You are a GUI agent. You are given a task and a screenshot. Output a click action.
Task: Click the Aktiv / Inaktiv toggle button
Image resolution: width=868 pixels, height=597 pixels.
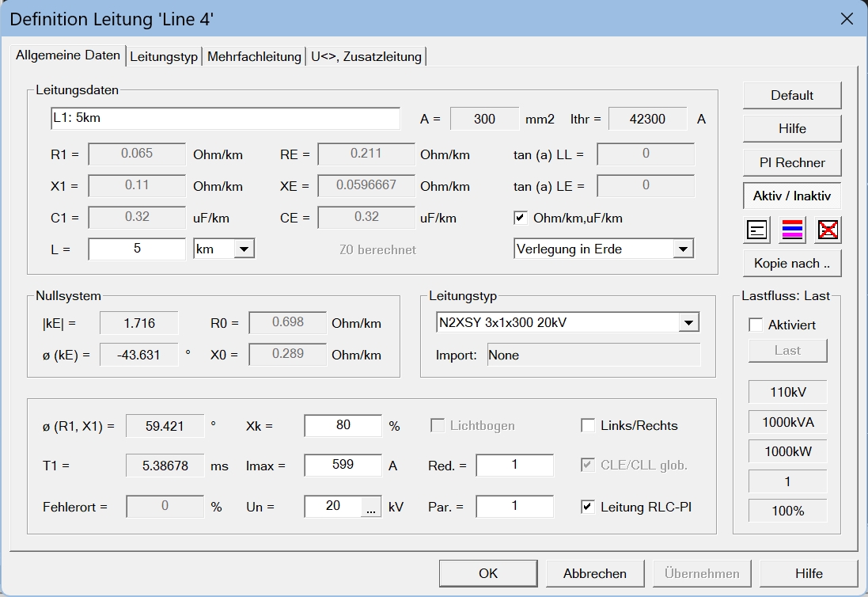point(791,196)
